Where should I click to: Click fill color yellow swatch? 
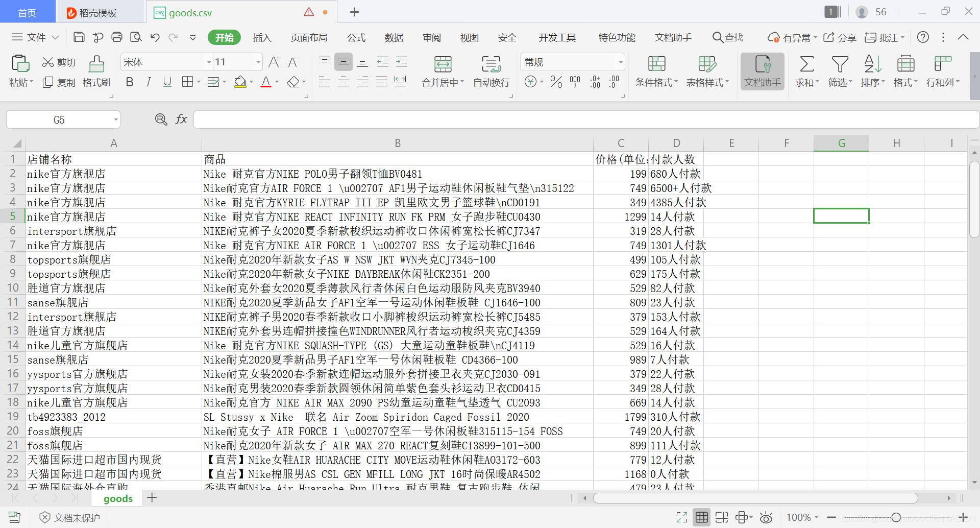(x=240, y=82)
